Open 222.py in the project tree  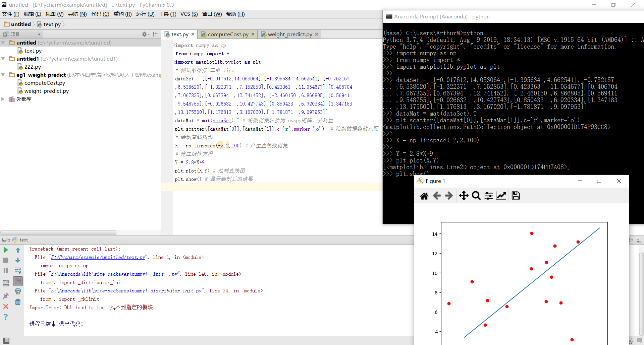pos(33,67)
